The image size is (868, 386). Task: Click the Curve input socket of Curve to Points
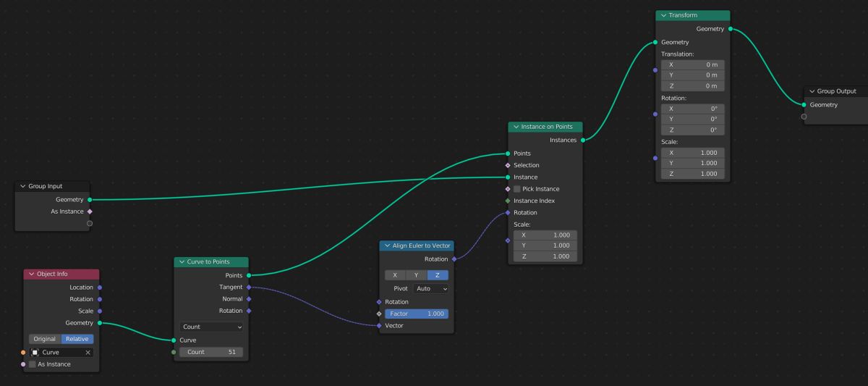[174, 340]
